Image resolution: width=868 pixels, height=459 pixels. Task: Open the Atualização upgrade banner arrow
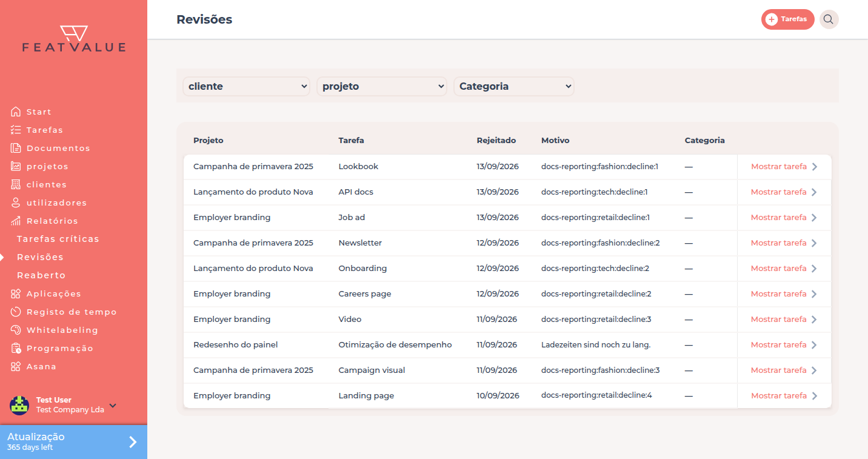point(133,442)
